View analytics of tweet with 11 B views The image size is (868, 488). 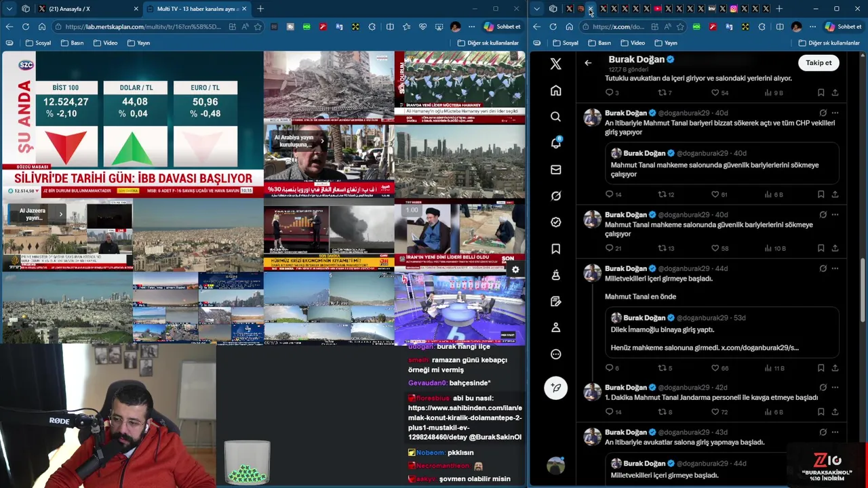774,368
